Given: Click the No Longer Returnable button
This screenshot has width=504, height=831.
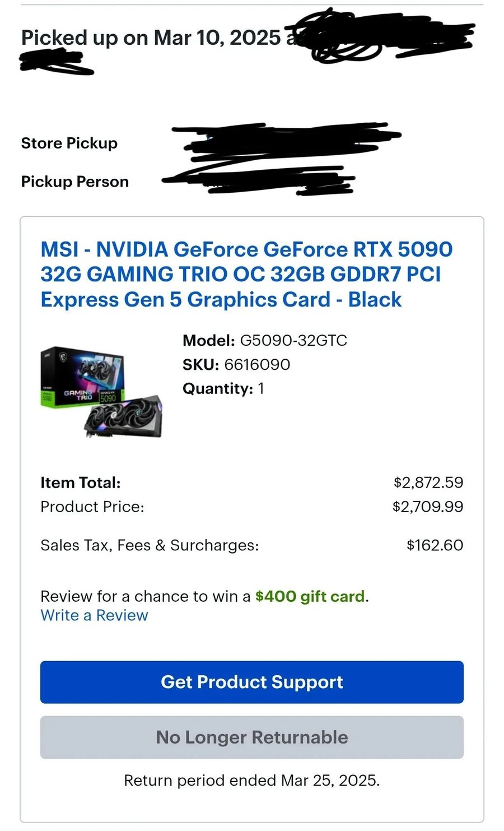Looking at the screenshot, I should (x=252, y=737).
